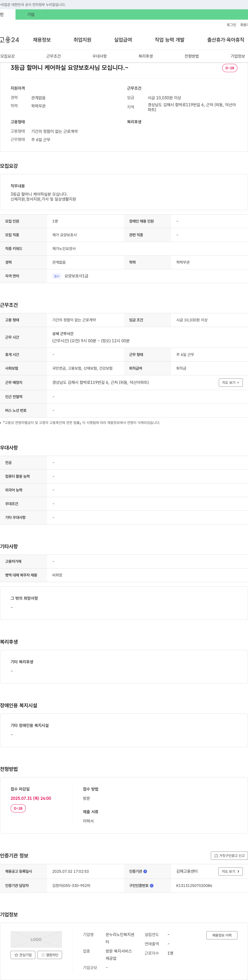Jump to 근무조건 section tab
Viewport: 248px width, 980px height.
(x=54, y=56)
